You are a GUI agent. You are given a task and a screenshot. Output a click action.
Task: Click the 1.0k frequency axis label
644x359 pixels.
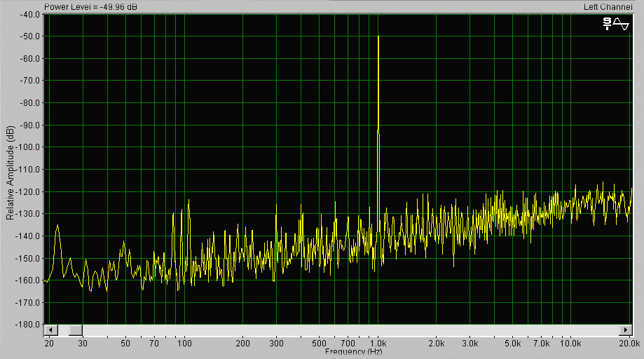378,344
